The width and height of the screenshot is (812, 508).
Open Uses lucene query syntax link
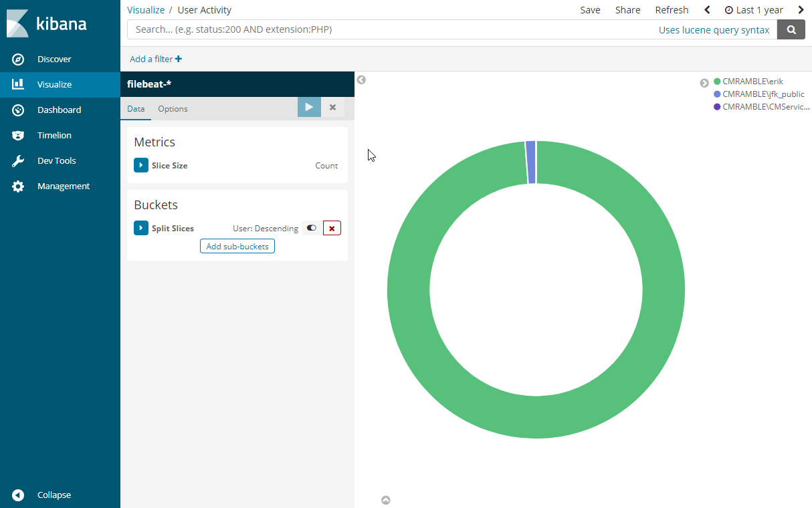point(714,30)
